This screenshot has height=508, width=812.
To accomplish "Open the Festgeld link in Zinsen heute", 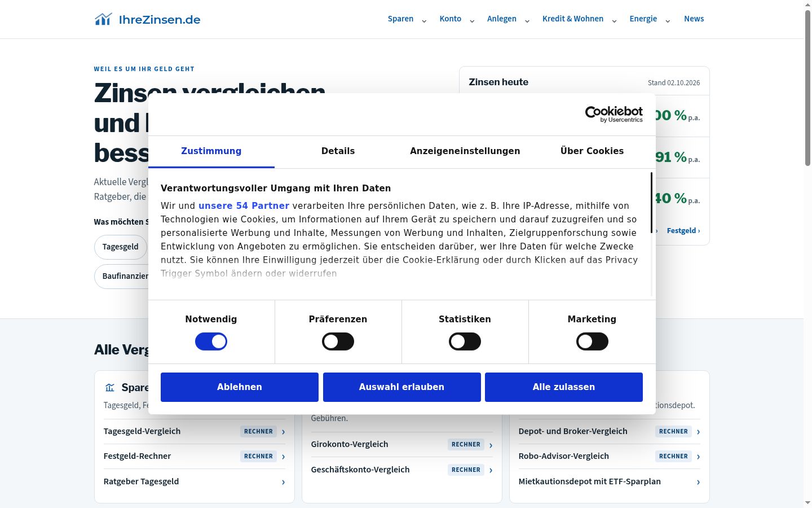I will click(x=683, y=230).
